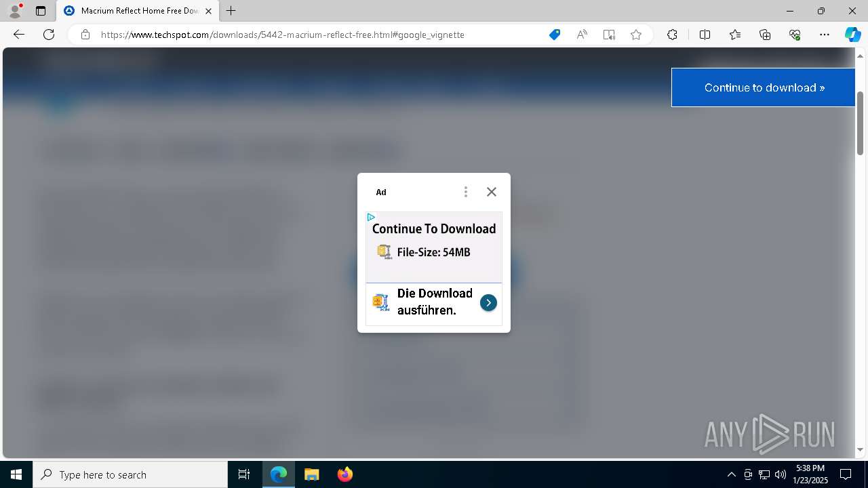
Task: Close the ad popup with X
Action: (x=492, y=192)
